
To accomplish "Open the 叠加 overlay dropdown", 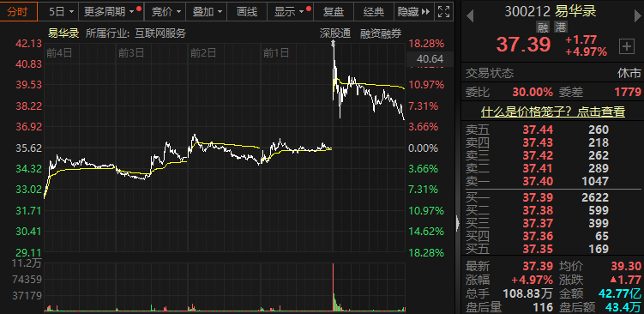I will (x=206, y=11).
